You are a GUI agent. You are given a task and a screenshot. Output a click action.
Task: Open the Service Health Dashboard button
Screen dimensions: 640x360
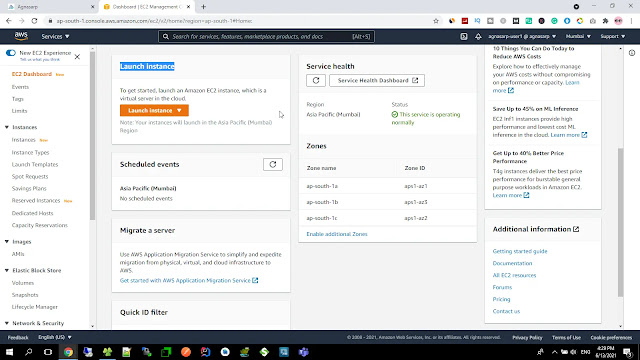pos(377,80)
